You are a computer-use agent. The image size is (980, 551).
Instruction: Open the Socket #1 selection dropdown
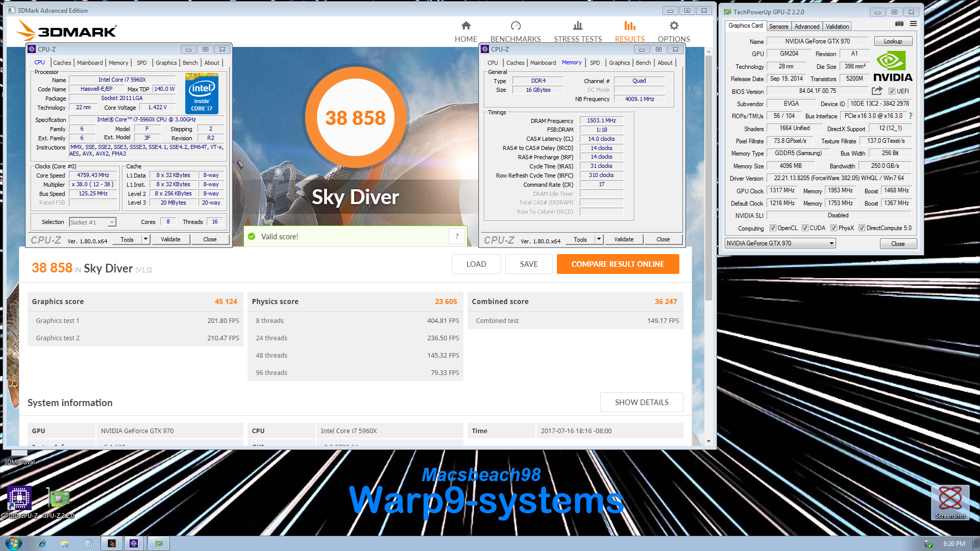click(x=92, y=222)
